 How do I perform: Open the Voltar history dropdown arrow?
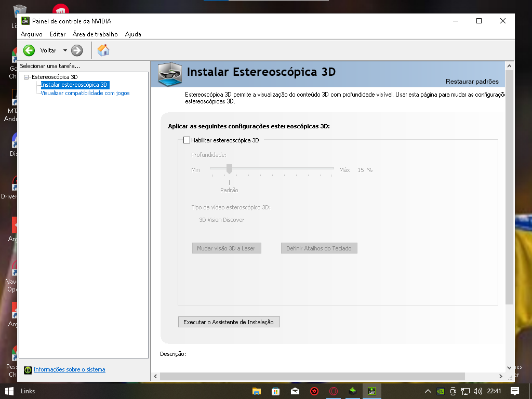click(65, 50)
